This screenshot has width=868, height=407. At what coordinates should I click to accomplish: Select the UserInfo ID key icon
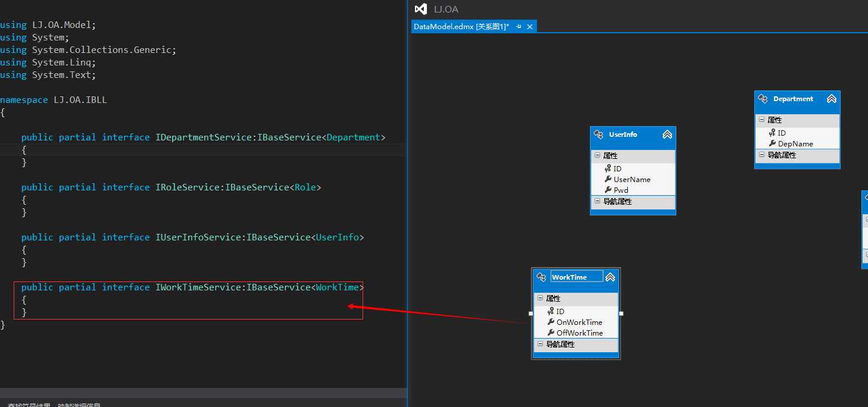coord(608,168)
